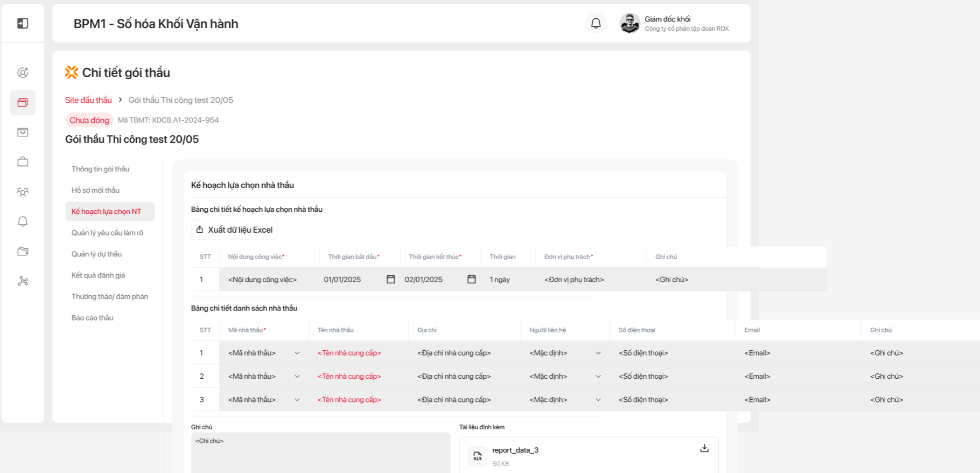Viewport: 980px width, 473px height.
Task: Open the group users icon in sidebar
Action: [x=23, y=192]
